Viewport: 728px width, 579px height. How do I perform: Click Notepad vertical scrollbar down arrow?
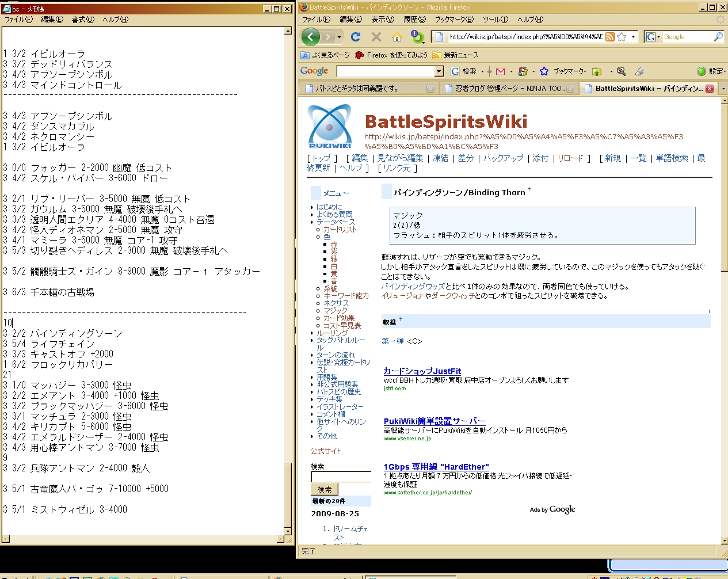(x=288, y=530)
